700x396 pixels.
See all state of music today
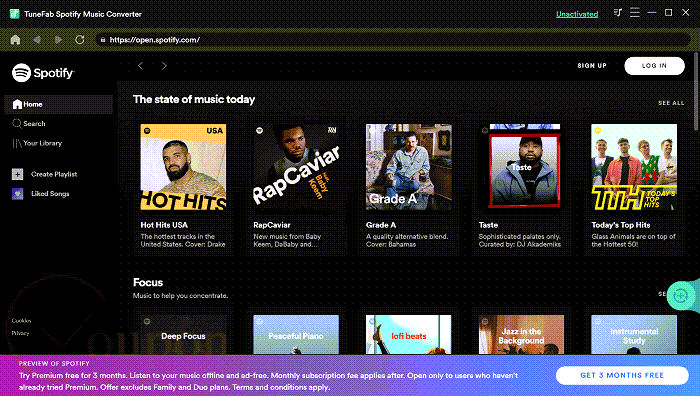671,103
